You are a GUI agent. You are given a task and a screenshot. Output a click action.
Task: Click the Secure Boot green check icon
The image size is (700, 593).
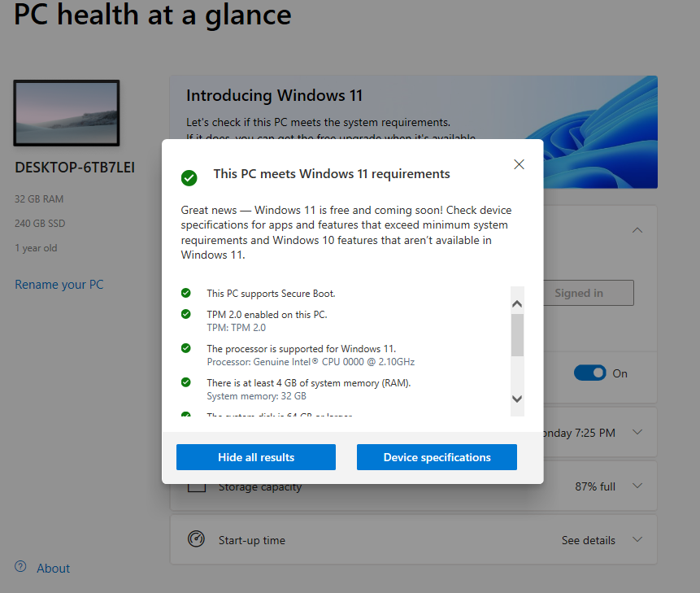(x=185, y=293)
